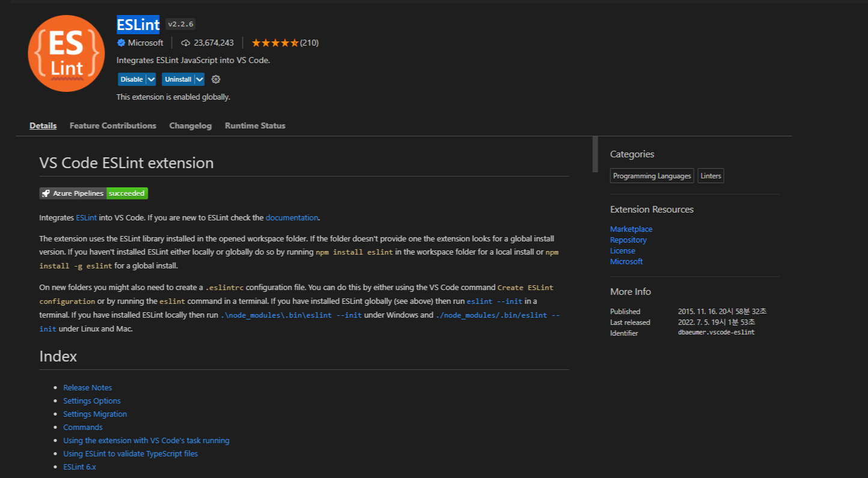Image resolution: width=868 pixels, height=478 pixels.
Task: Click the (210) ratings count
Action: [x=309, y=43]
